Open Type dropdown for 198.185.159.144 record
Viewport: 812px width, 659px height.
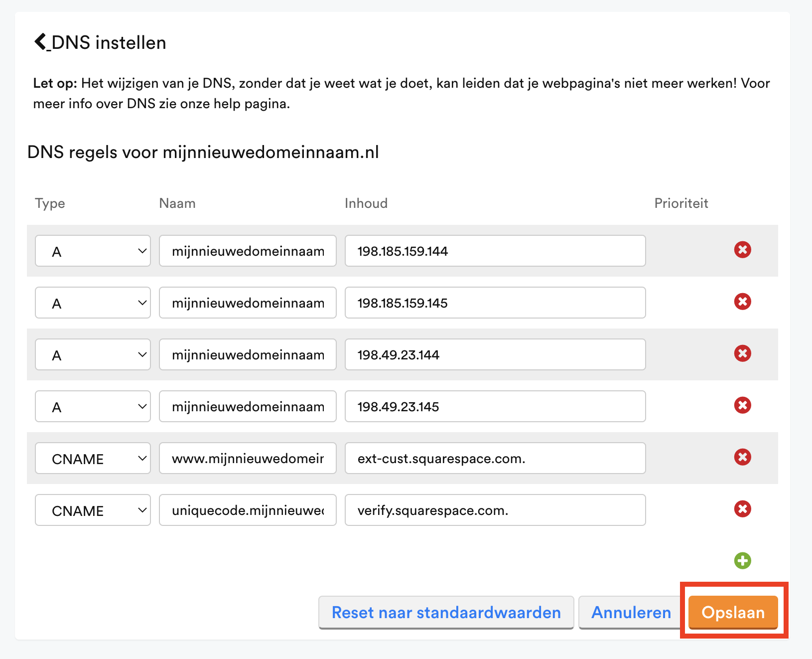tap(93, 251)
